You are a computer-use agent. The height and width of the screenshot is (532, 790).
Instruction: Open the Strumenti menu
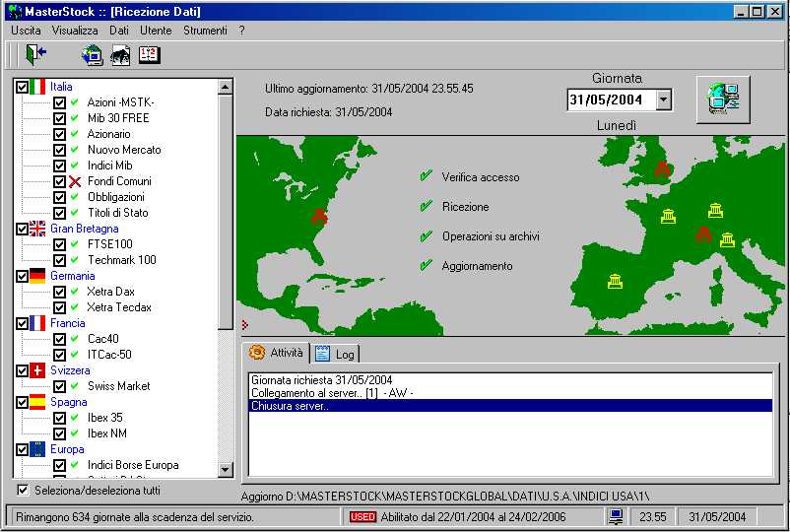pos(205,31)
